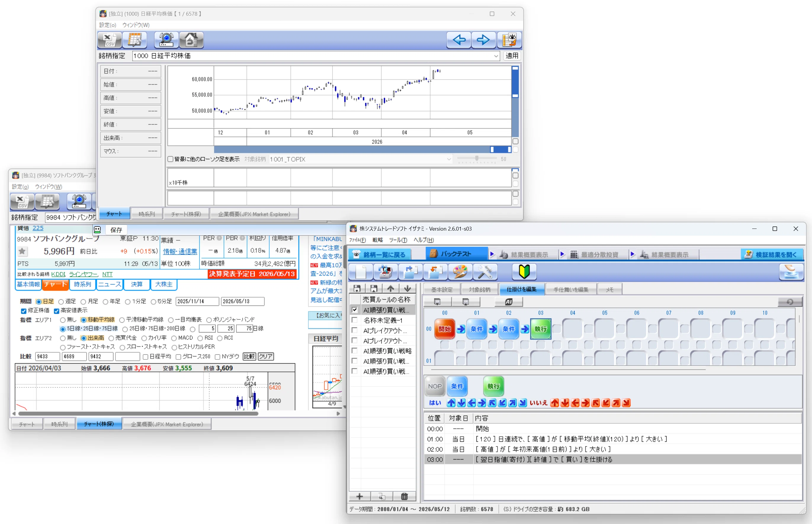Check the 日経平均 comparison checkbox
The image size is (812, 524).
coord(145,357)
